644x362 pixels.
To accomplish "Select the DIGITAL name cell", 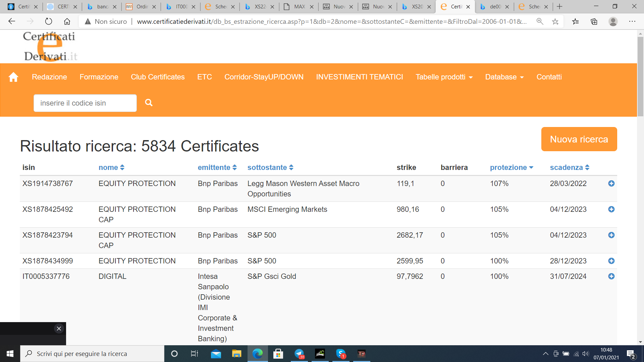I will [112, 276].
